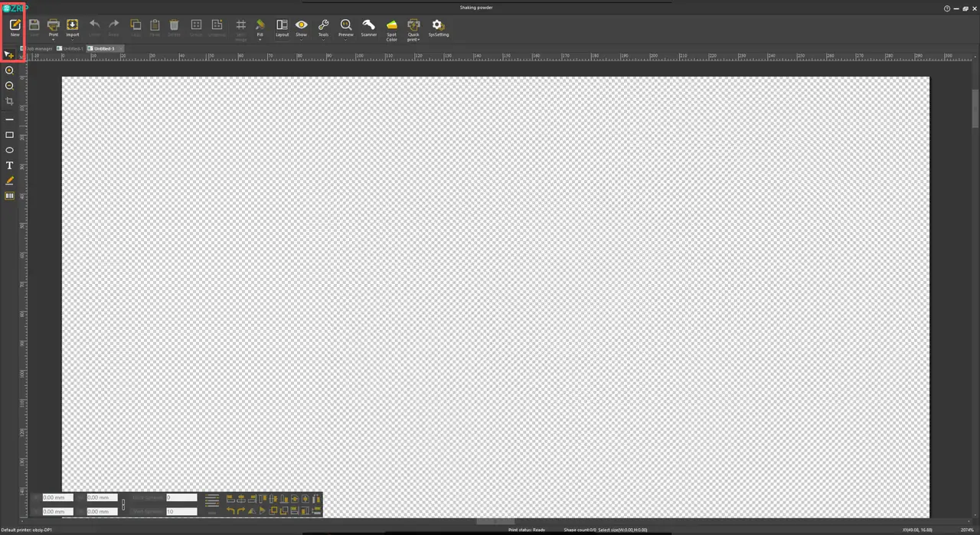Open the help question mark icon
The image size is (980, 535).
947,8
